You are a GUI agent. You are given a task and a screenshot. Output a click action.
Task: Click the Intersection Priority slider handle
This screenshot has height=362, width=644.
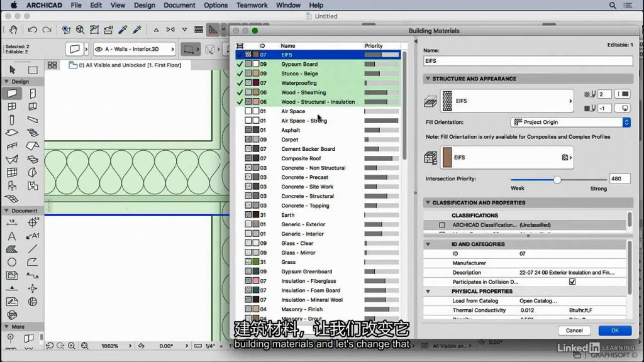pyautogui.click(x=557, y=179)
